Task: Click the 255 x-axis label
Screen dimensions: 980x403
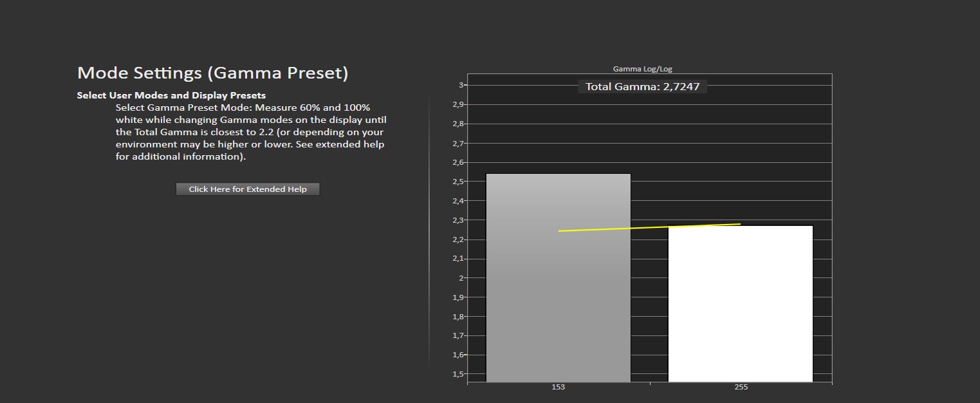Action: pos(741,388)
